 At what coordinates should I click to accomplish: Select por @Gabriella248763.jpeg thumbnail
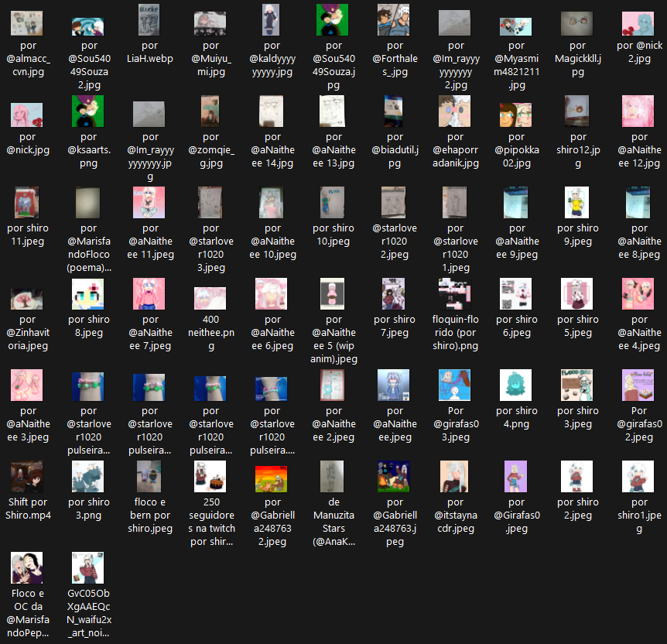(x=394, y=477)
